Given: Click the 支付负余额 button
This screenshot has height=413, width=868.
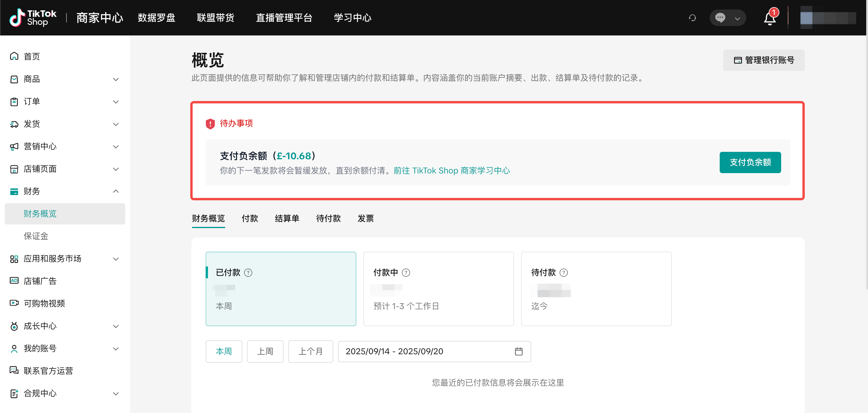Looking at the screenshot, I should [x=750, y=162].
